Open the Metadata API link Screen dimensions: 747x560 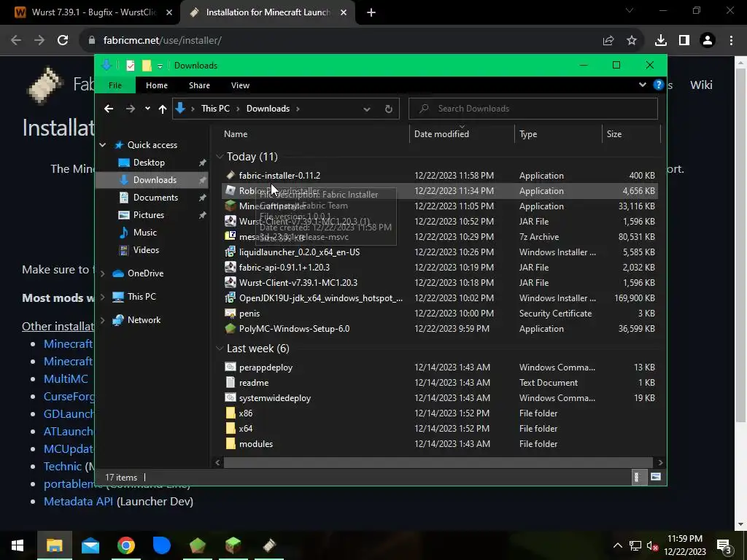click(x=78, y=502)
